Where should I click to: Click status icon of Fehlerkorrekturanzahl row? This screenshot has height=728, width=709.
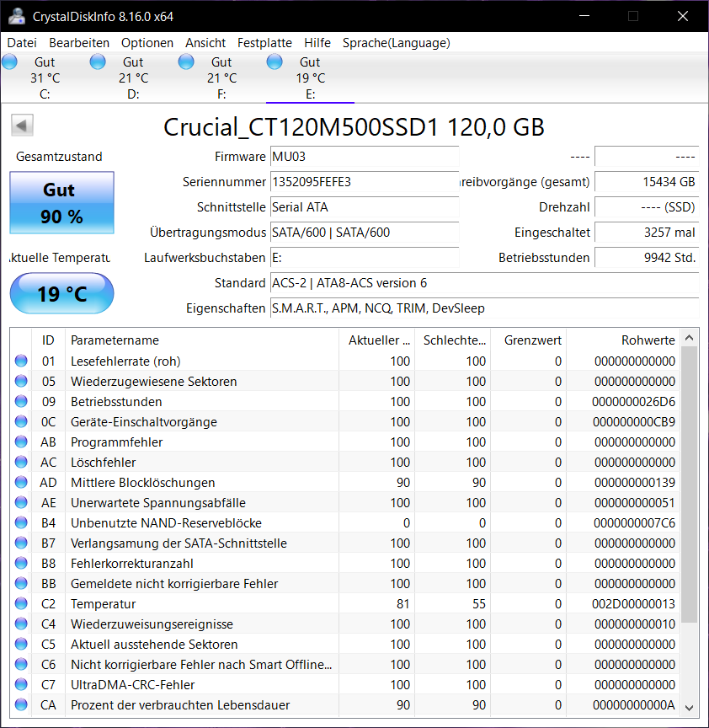click(x=21, y=563)
